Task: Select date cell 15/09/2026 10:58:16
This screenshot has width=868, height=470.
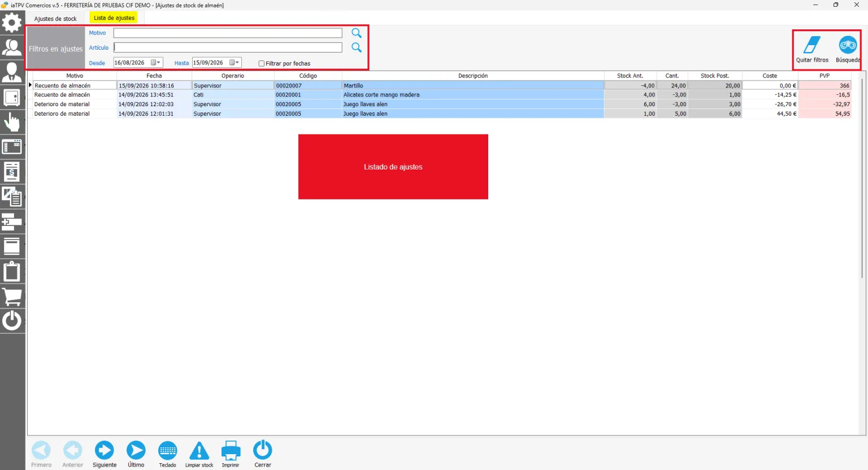Action: click(154, 86)
